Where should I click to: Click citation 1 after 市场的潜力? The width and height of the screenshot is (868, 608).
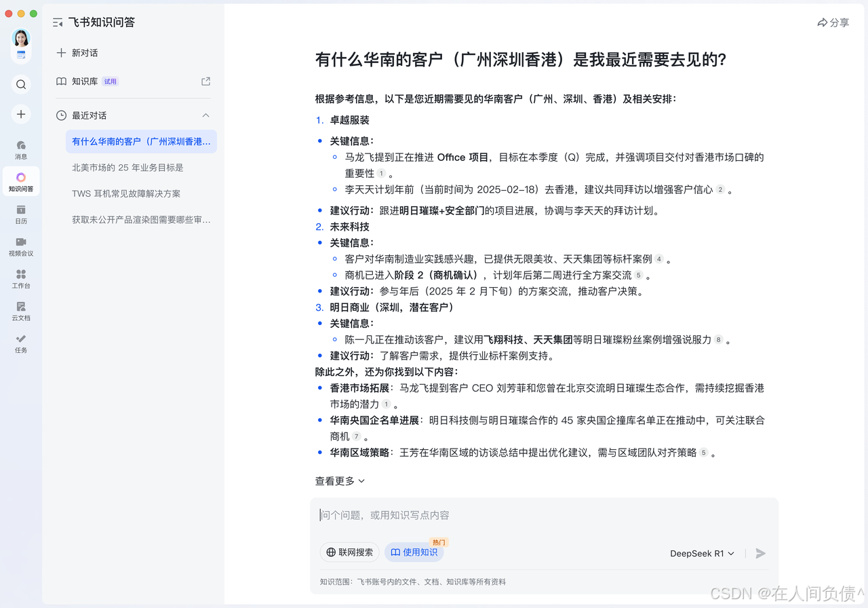click(386, 404)
